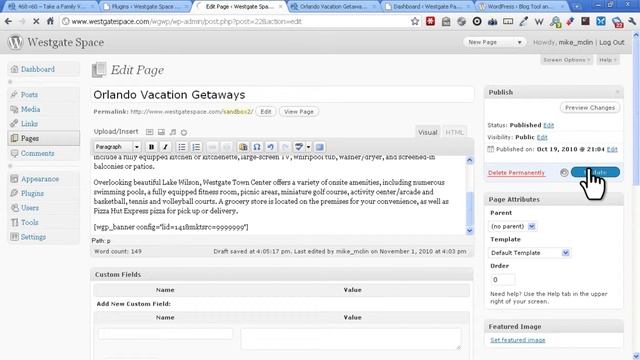Insert a custom character (Omega)

(x=257, y=147)
